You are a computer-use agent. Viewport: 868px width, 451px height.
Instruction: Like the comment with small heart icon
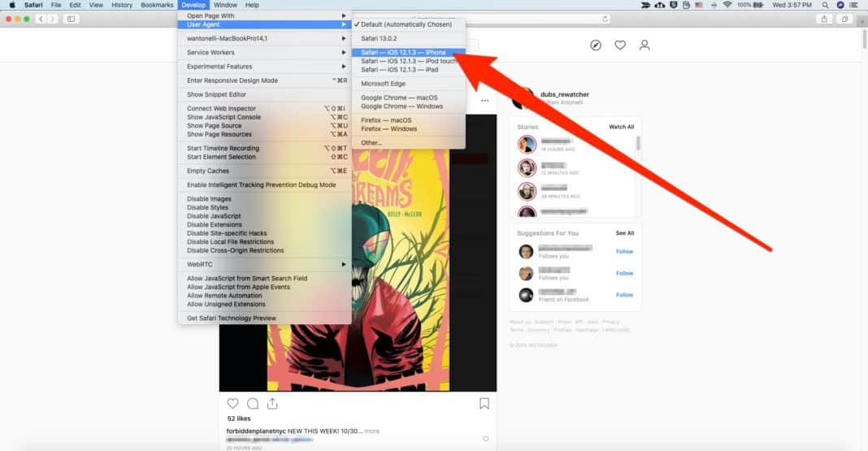[x=485, y=439]
